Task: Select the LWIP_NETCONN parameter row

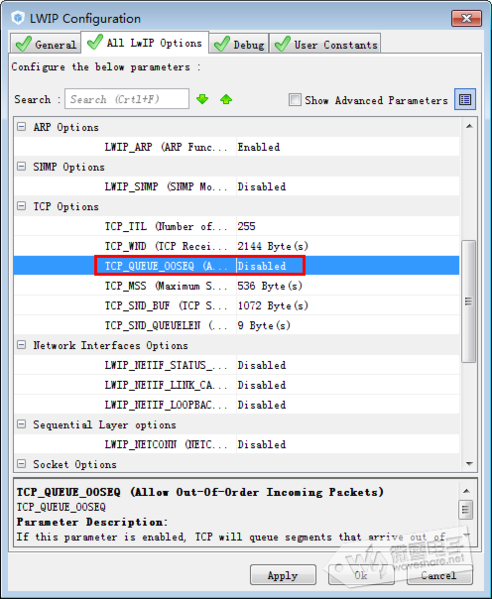Action: (x=237, y=444)
